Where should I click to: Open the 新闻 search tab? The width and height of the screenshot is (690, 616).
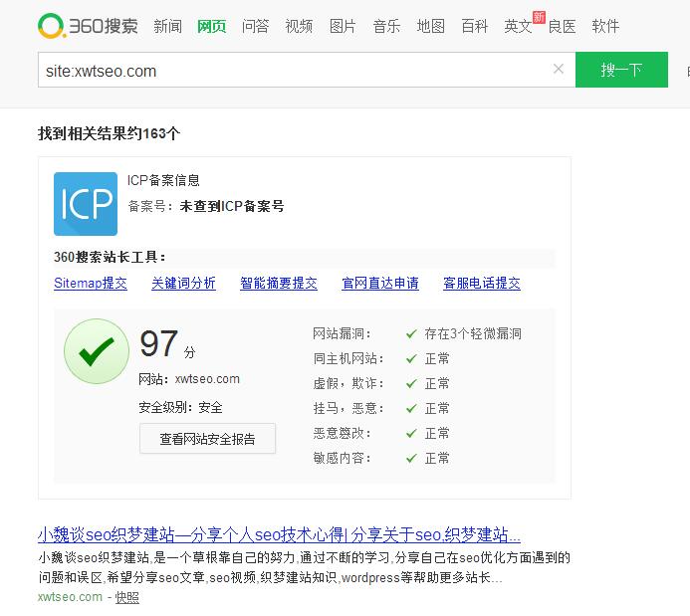[167, 27]
